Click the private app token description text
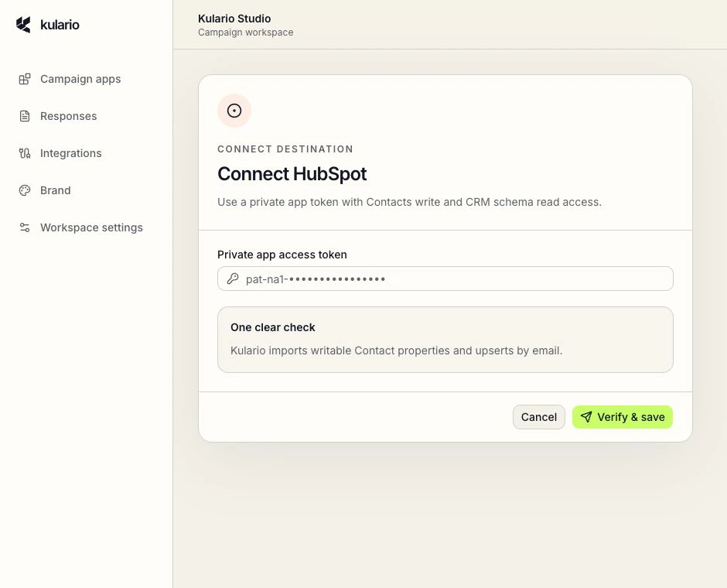The width and height of the screenshot is (727, 588). (409, 202)
